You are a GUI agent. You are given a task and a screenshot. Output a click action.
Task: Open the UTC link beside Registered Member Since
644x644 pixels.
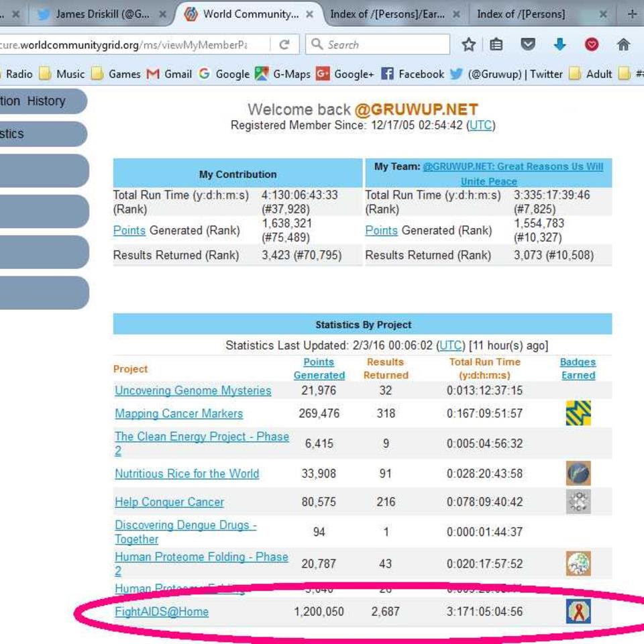click(480, 125)
